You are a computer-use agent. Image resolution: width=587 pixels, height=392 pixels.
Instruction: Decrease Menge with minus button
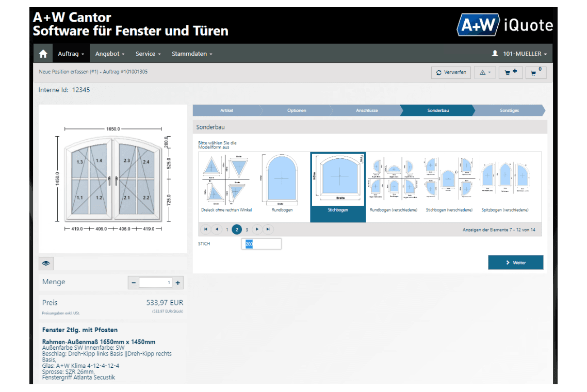134,283
